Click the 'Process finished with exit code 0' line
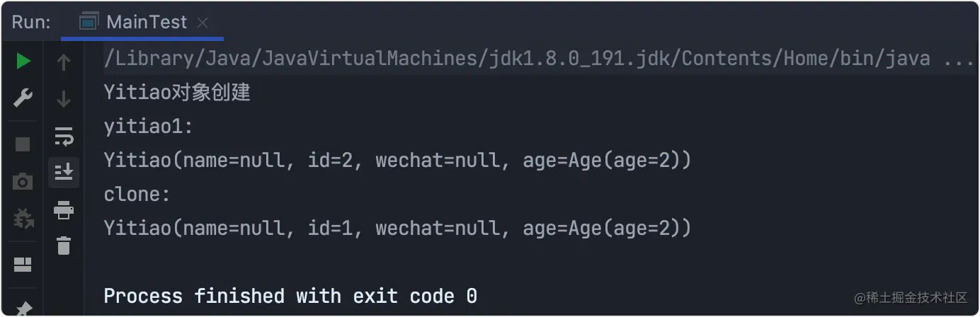 point(290,296)
